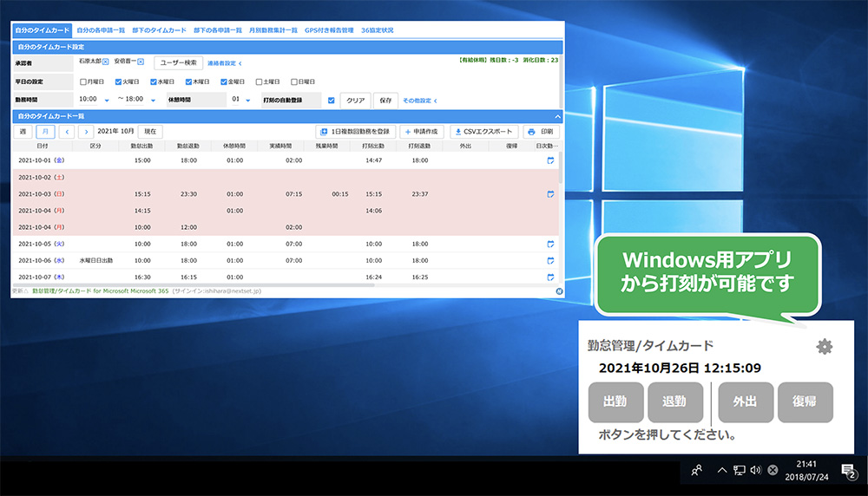The image size is (868, 496).
Task: Click 勤怠管理/タイムカード for Microsoft 365 footer link
Action: coord(100,290)
